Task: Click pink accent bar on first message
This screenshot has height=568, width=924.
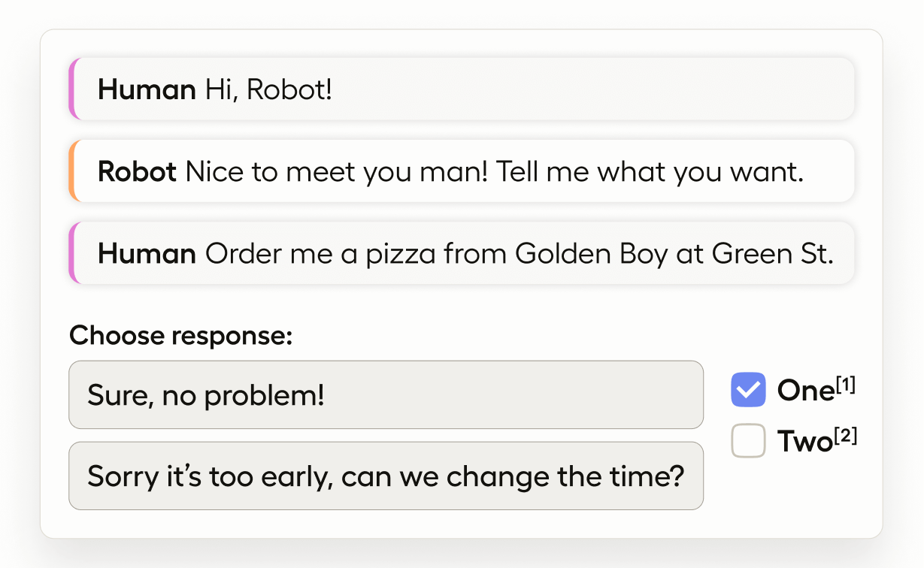Action: [x=72, y=89]
